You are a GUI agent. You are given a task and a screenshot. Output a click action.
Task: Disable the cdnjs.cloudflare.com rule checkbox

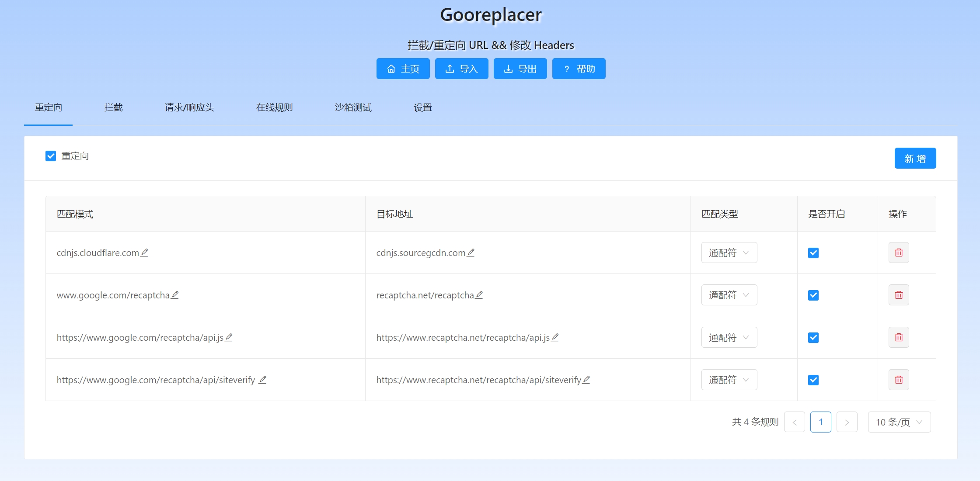click(x=813, y=253)
